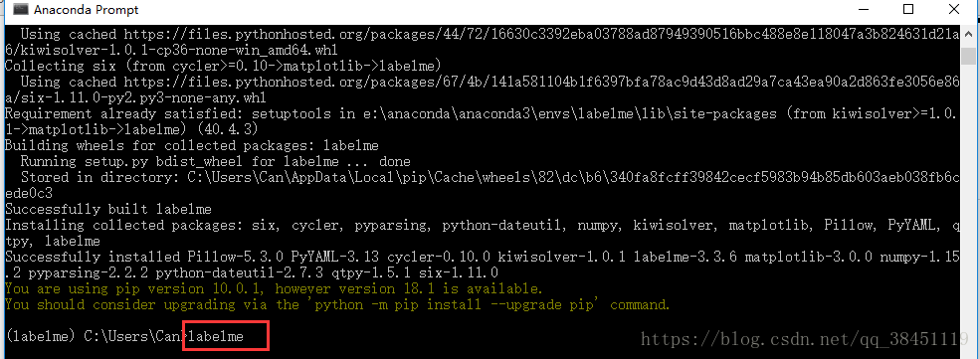980x359 pixels.
Task: Click the Successfully installed Pillow-5.3.0 line
Action: coord(482,265)
